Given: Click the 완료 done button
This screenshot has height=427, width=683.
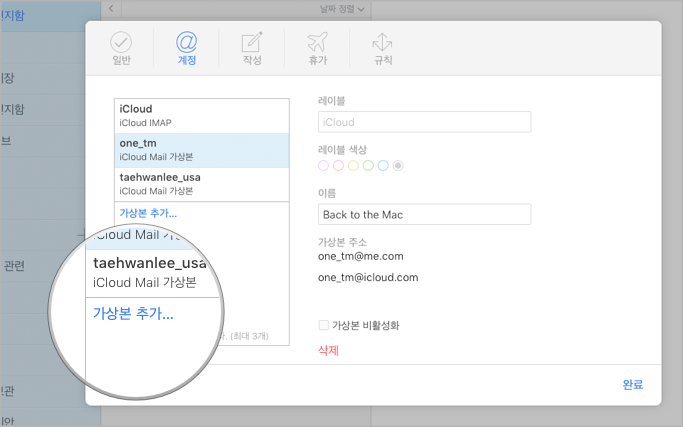Looking at the screenshot, I should [x=632, y=384].
